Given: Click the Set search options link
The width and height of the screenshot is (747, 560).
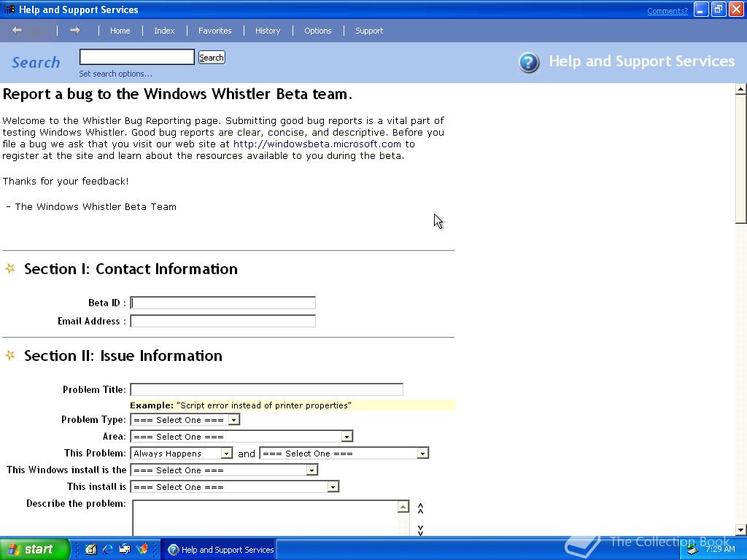Looking at the screenshot, I should click(x=116, y=74).
